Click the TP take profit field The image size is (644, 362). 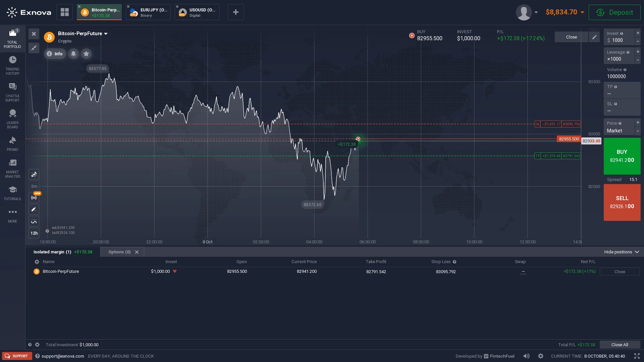coord(622,90)
